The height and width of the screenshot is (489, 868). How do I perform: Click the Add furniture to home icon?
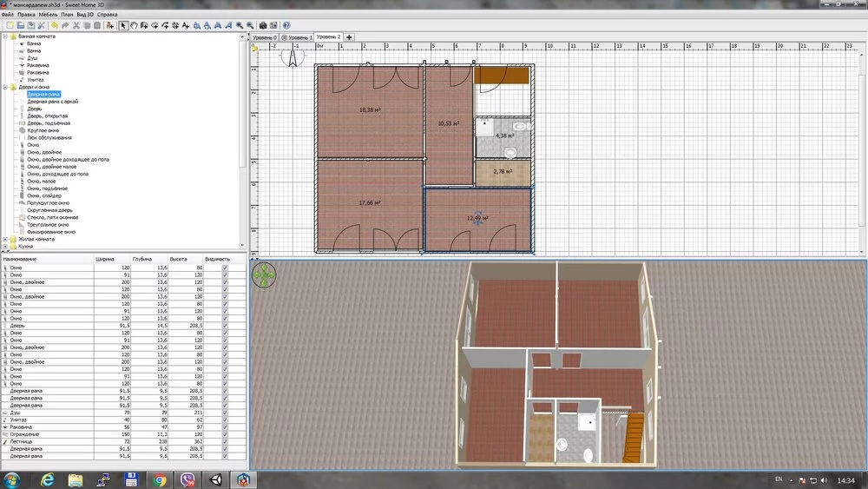pos(109,25)
